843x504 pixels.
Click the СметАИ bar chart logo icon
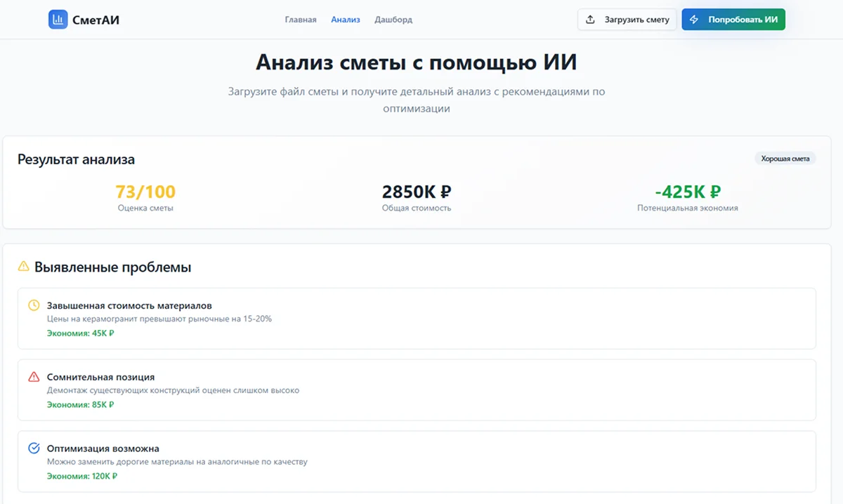[58, 20]
